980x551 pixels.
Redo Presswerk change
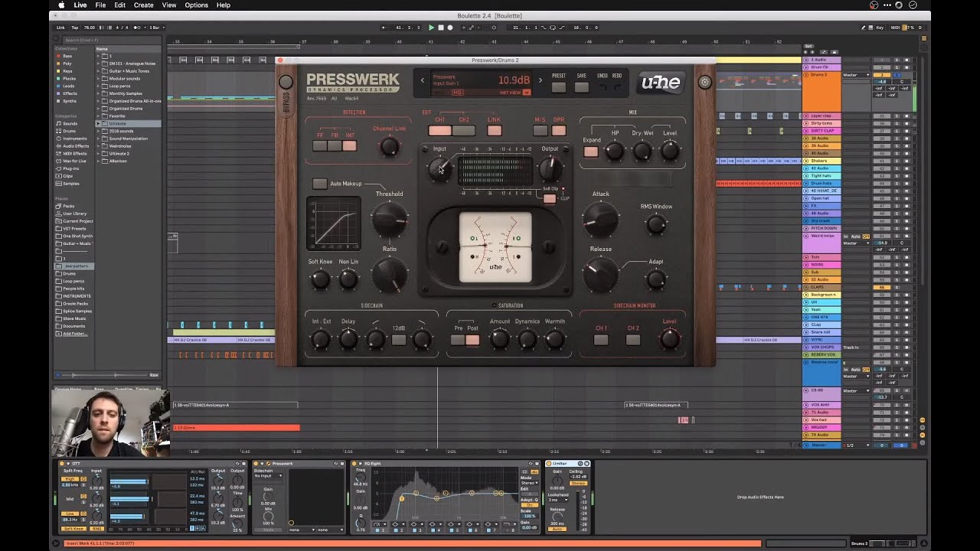pos(617,86)
